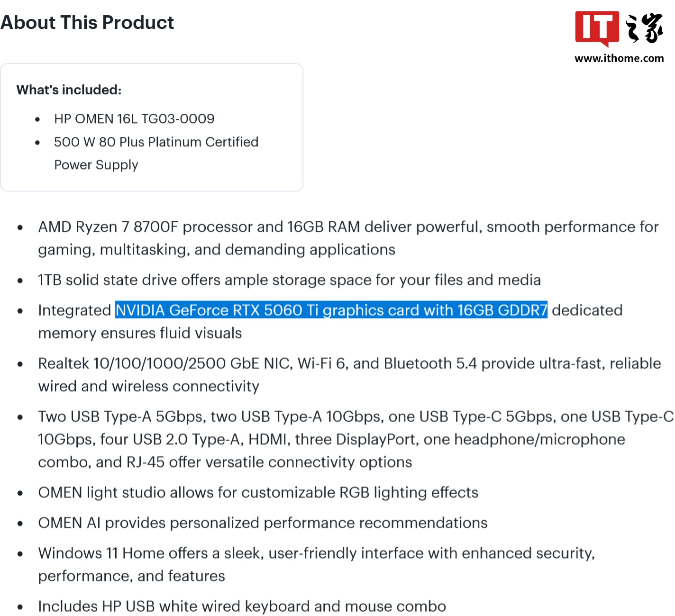
Task: Click the HP USB keyboard and mouse line
Action: click(242, 607)
